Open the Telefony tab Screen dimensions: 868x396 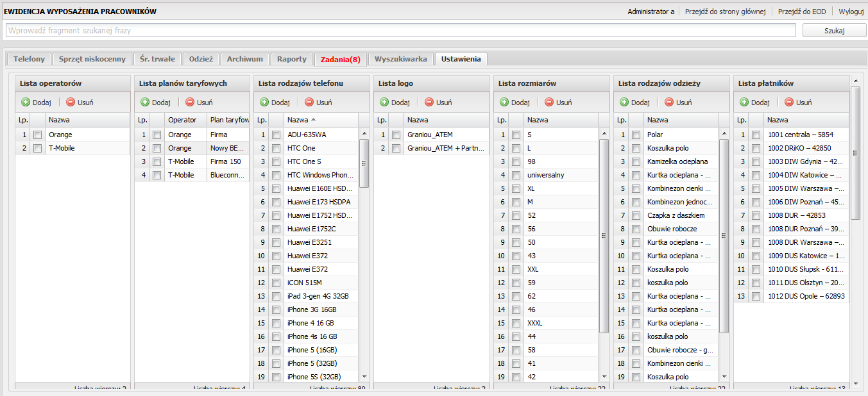[x=29, y=59]
